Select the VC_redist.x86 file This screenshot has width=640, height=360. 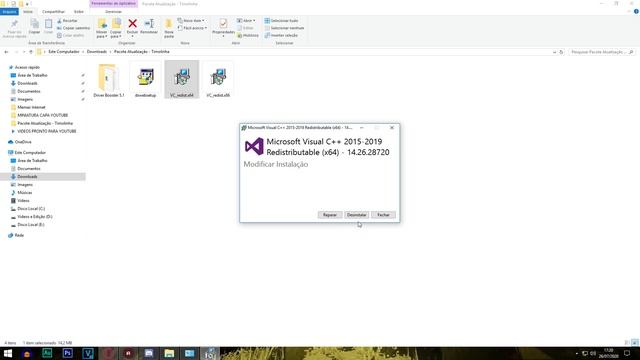click(218, 80)
